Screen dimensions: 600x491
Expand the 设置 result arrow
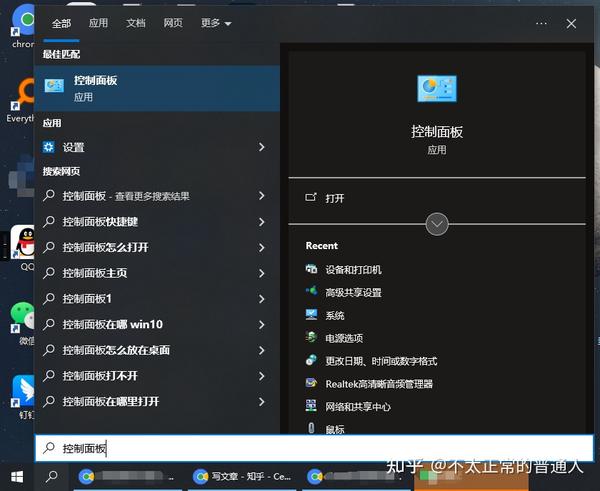click(x=261, y=147)
